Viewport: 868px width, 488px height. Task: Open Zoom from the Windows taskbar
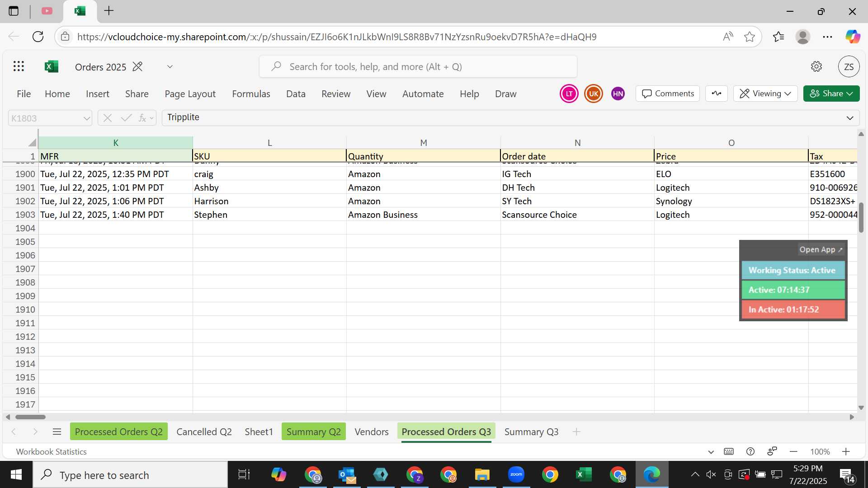pos(516,474)
